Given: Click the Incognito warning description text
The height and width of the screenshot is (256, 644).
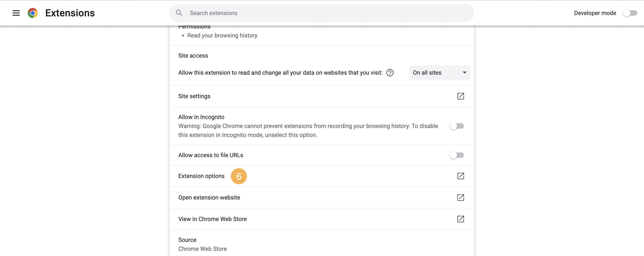Looking at the screenshot, I should point(308,130).
